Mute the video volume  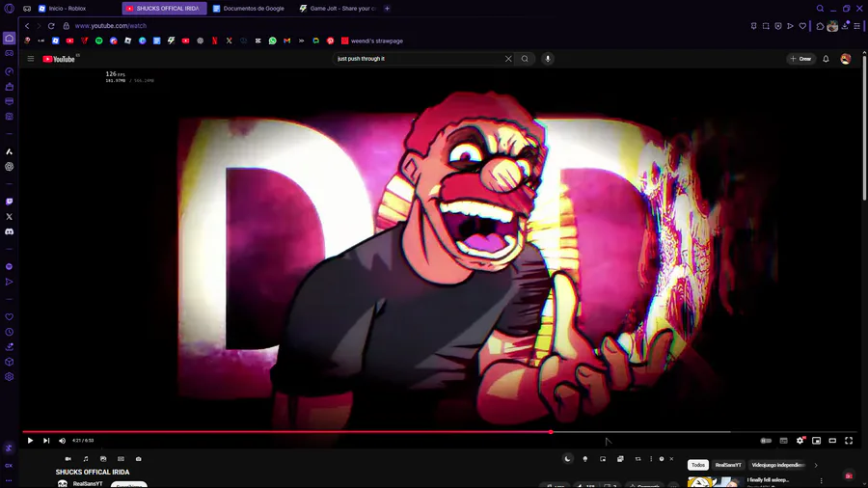click(x=62, y=441)
